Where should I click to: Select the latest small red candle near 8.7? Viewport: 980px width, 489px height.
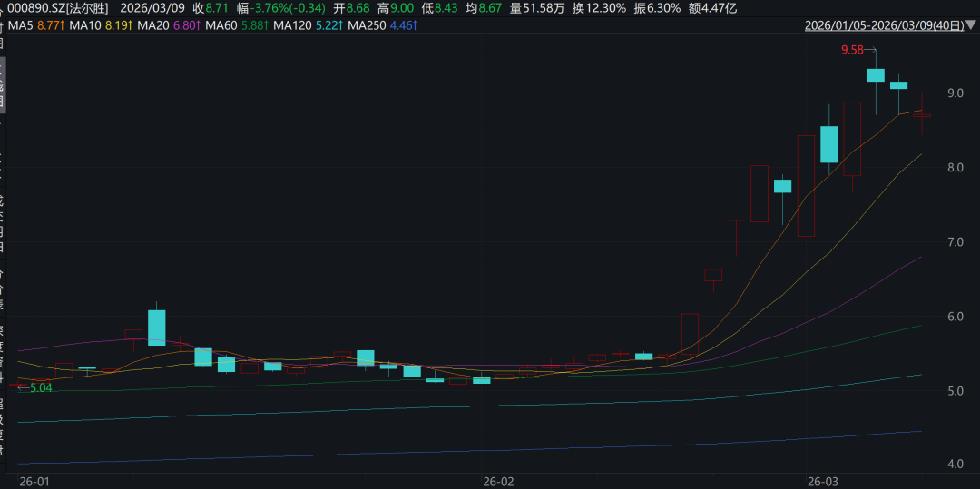click(922, 115)
